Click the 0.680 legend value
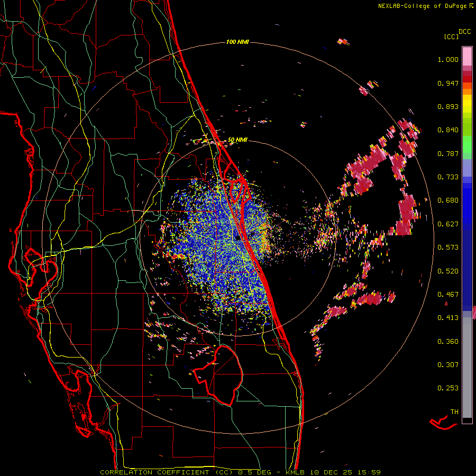Viewport: 476px width, 476px height. [x=448, y=200]
